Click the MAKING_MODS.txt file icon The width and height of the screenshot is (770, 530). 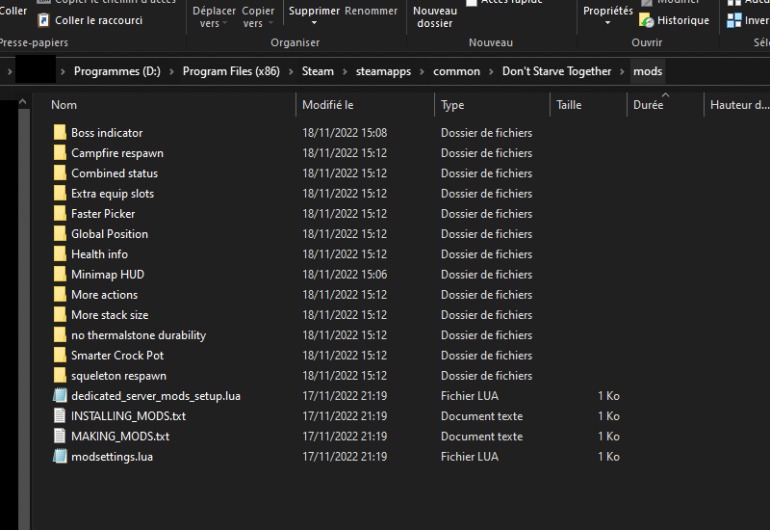tap(59, 437)
